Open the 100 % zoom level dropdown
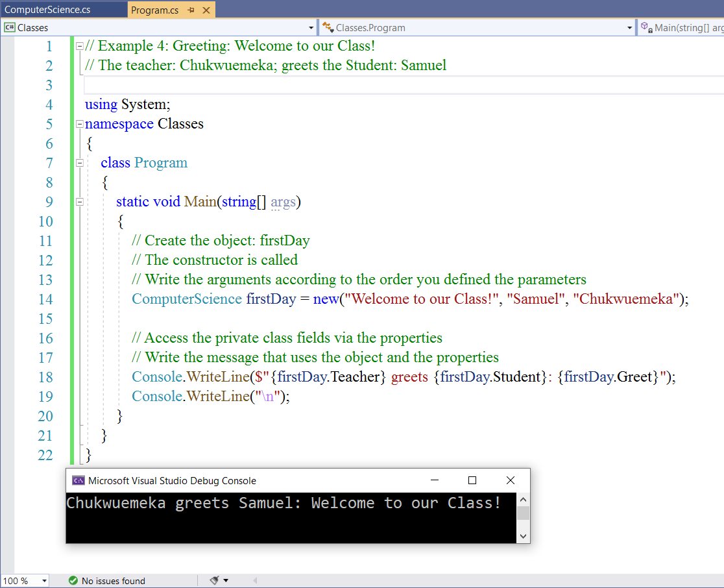 click(44, 581)
